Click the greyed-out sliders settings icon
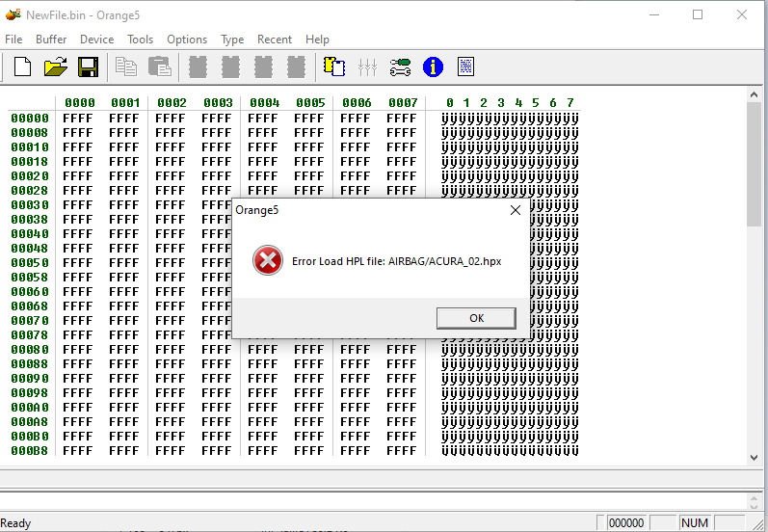This screenshot has height=532, width=768. coord(367,66)
